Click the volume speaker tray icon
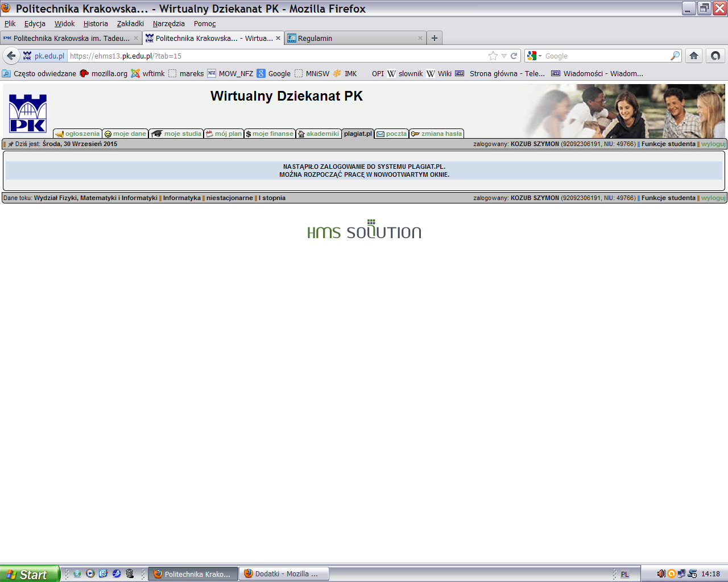 point(661,574)
